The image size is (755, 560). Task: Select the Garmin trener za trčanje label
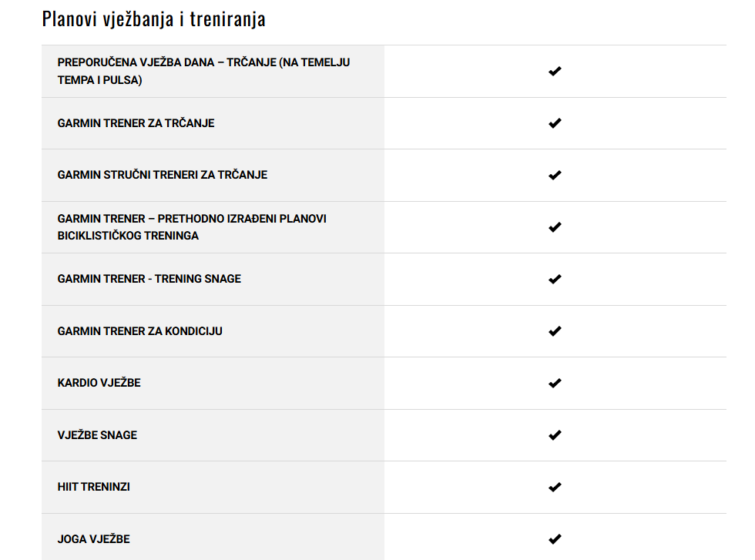tap(136, 123)
